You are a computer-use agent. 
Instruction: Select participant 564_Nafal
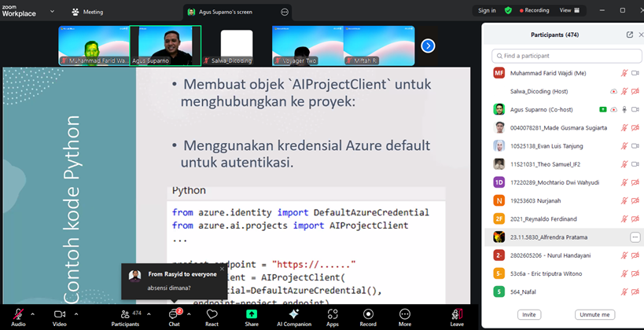click(564, 291)
